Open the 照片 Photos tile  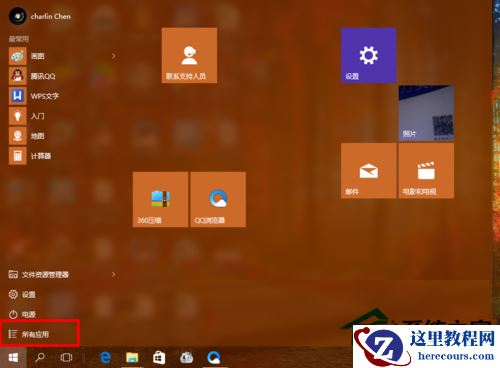click(426, 113)
